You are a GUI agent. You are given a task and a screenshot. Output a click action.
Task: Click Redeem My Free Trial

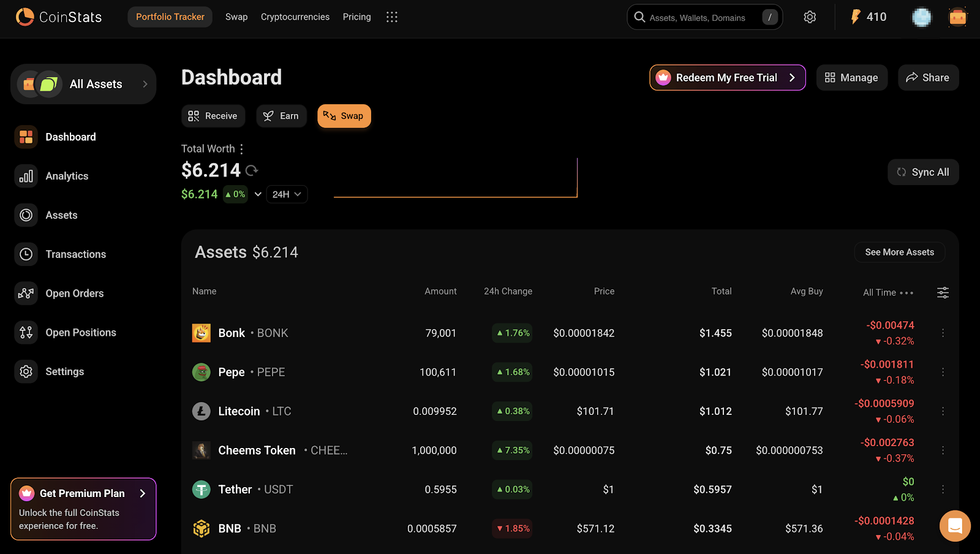tap(728, 78)
